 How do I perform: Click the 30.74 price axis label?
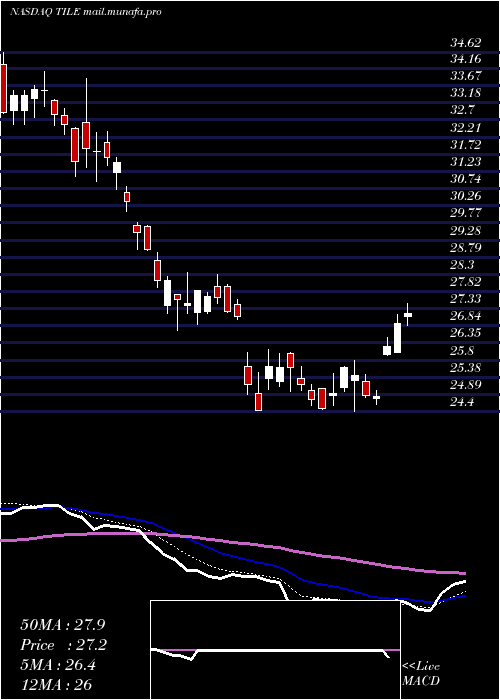(466, 179)
